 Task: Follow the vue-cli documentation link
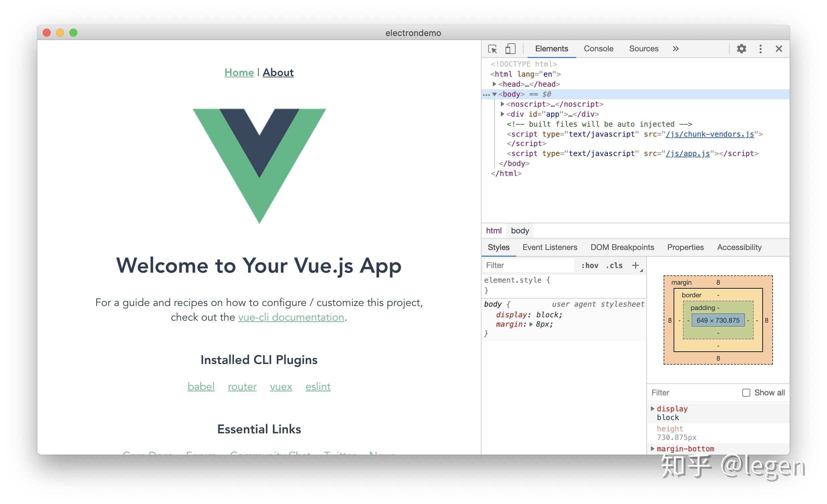291,317
